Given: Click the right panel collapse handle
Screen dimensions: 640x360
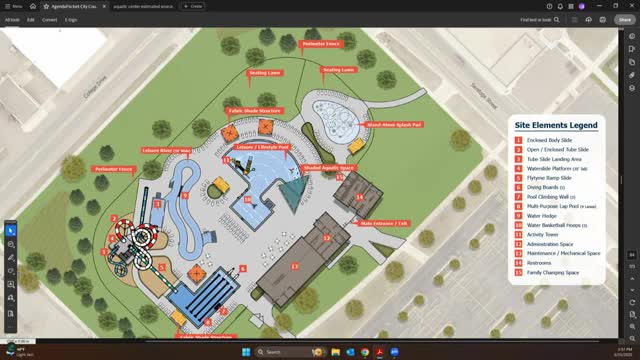Looking at the screenshot, I should [622, 180].
